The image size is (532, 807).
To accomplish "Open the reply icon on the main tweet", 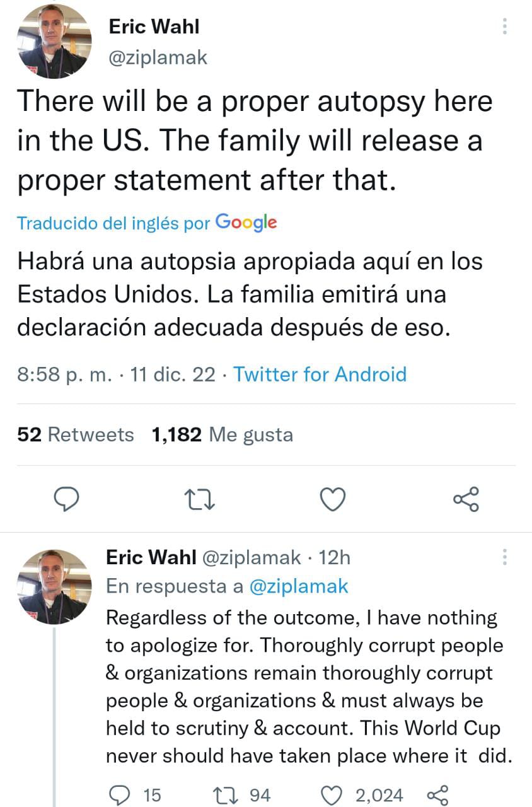I will click(x=67, y=499).
